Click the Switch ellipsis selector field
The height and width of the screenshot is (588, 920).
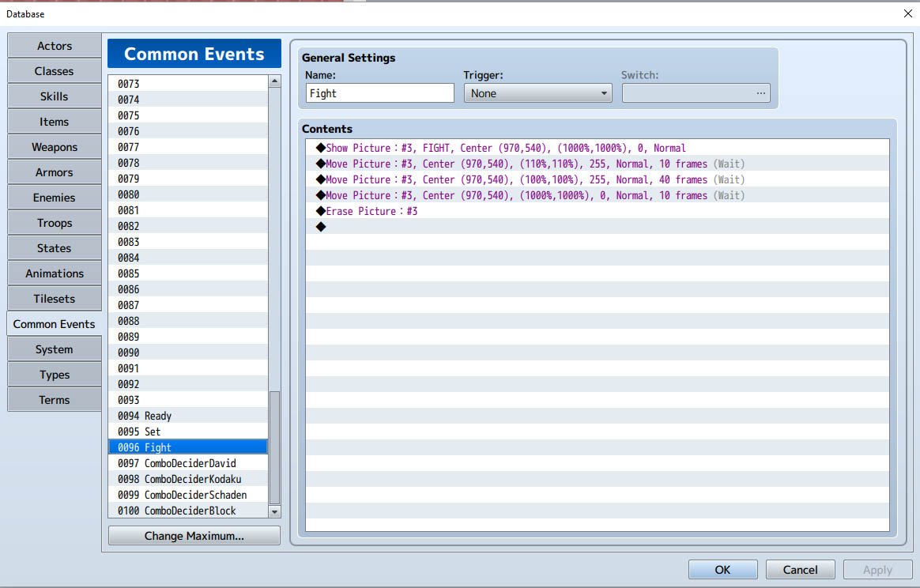tap(696, 93)
